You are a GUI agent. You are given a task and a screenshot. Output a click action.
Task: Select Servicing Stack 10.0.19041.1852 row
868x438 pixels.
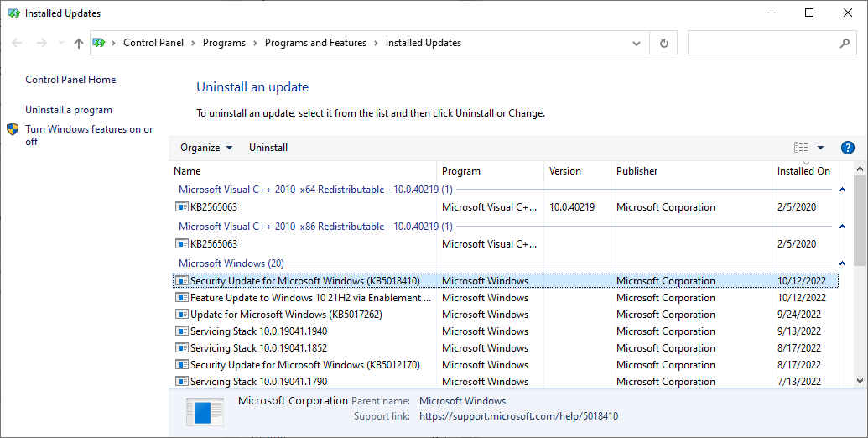click(x=506, y=347)
